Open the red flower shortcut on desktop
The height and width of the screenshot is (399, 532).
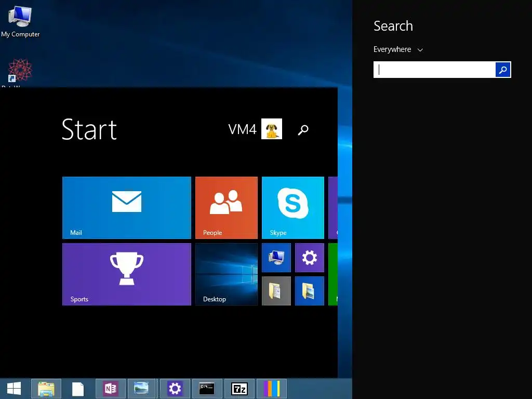20,71
